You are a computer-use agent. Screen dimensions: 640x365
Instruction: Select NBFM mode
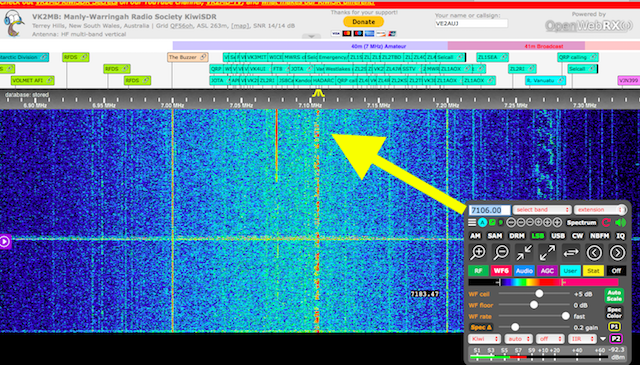tap(600, 236)
